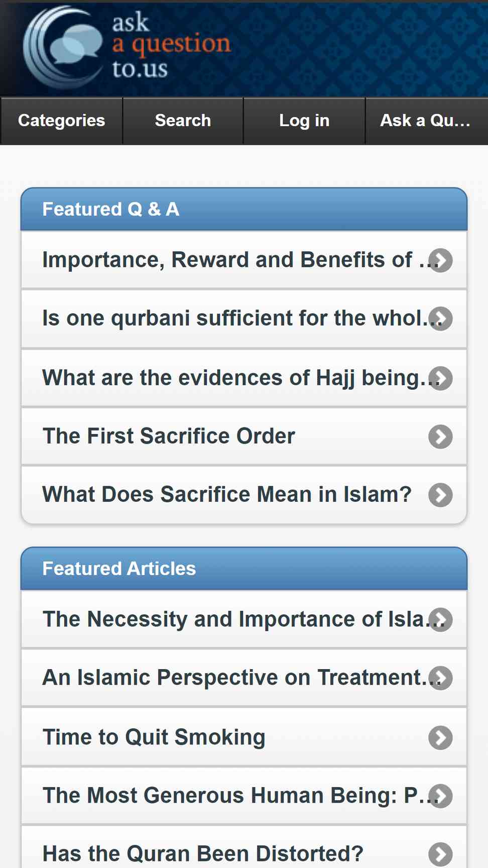Collapse the Featured Q & A header
This screenshot has width=488, height=868.
[244, 209]
